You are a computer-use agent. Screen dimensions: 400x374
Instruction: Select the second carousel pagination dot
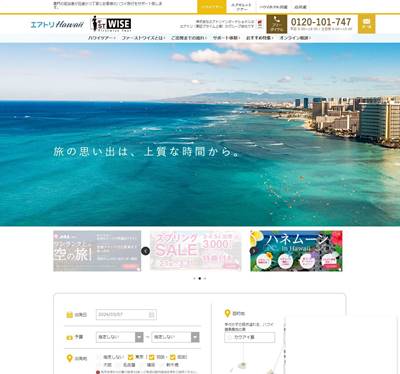click(200, 278)
